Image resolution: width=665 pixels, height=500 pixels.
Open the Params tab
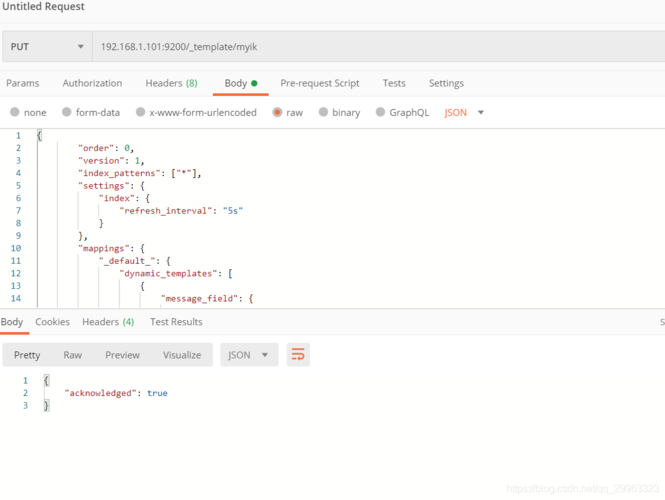[22, 83]
